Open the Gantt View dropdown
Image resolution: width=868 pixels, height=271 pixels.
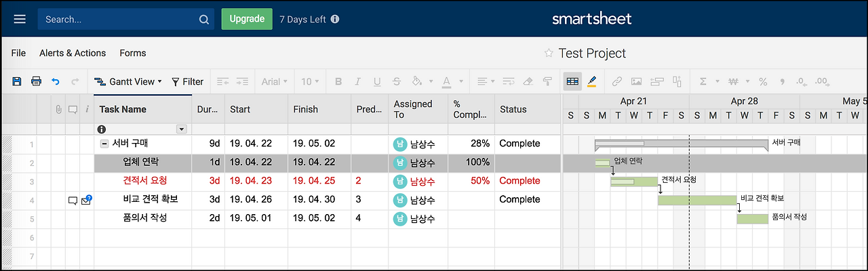pyautogui.click(x=128, y=81)
